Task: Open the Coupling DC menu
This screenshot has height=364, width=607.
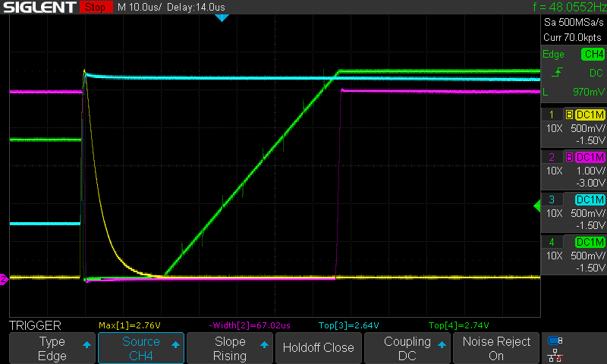Action: (407, 348)
